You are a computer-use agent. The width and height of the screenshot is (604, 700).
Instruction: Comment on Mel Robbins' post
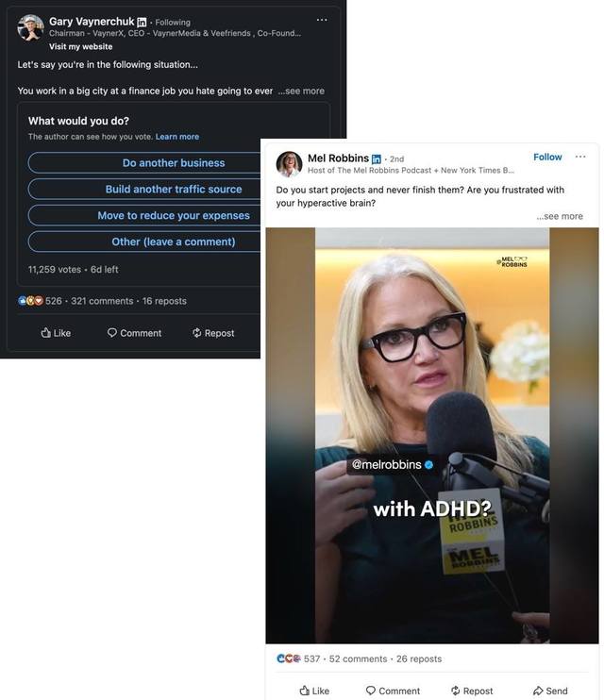click(393, 691)
